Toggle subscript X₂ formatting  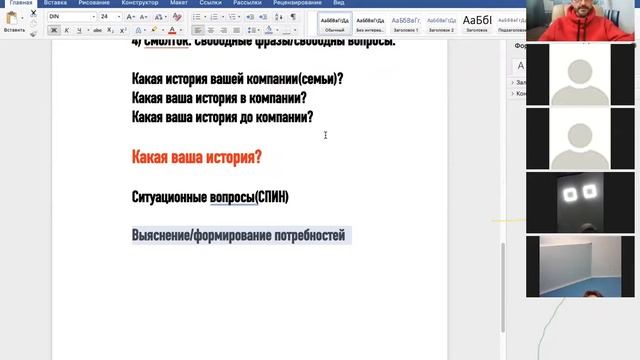point(110,30)
